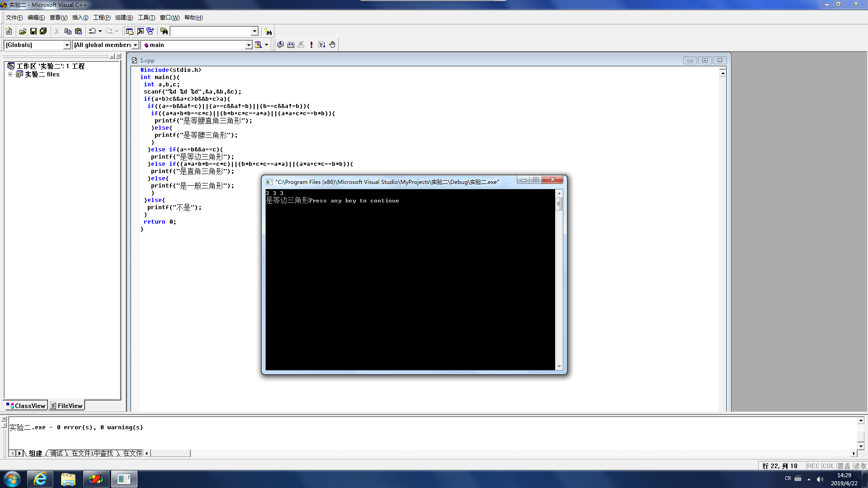868x488 pixels.
Task: Click the console window vertical scrollbar thumb
Action: point(559,204)
